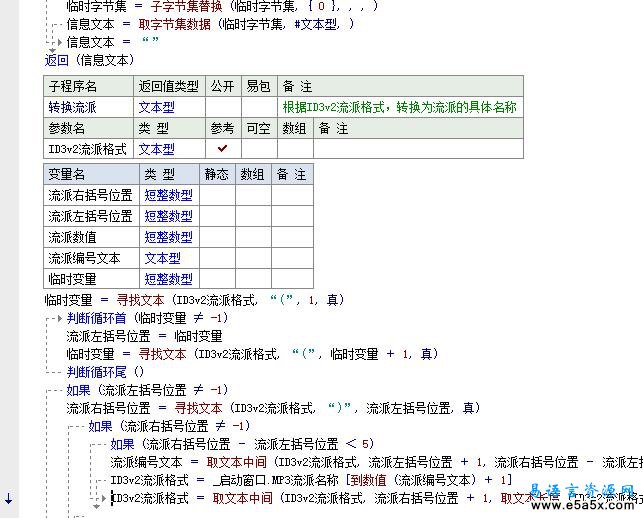Toggle 数组 cell for 流派编号文本 variable
Screen dimensions: 643x518
pos(253,258)
